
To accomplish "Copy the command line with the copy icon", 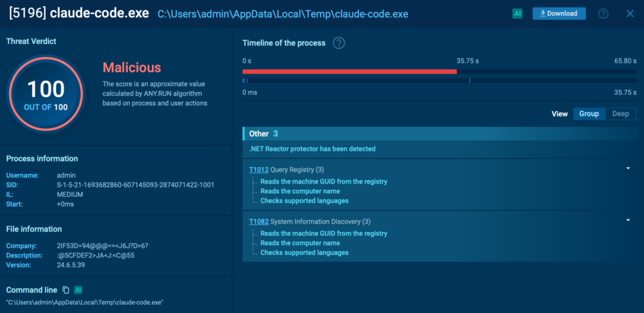I will click(x=65, y=290).
